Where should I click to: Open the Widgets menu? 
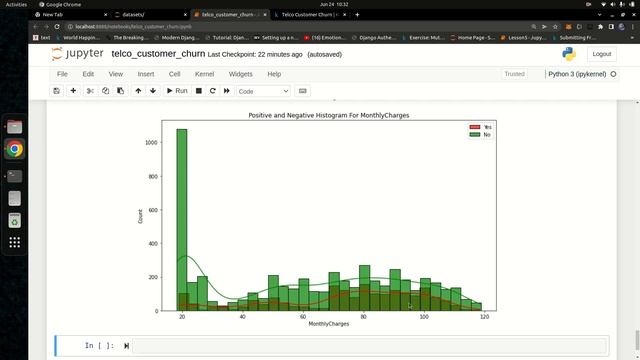click(x=240, y=74)
